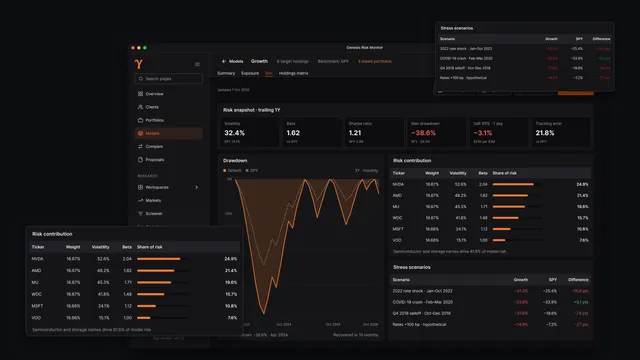Open the Compare page in sidebar
This screenshot has height=360, width=640.
(x=169, y=146)
